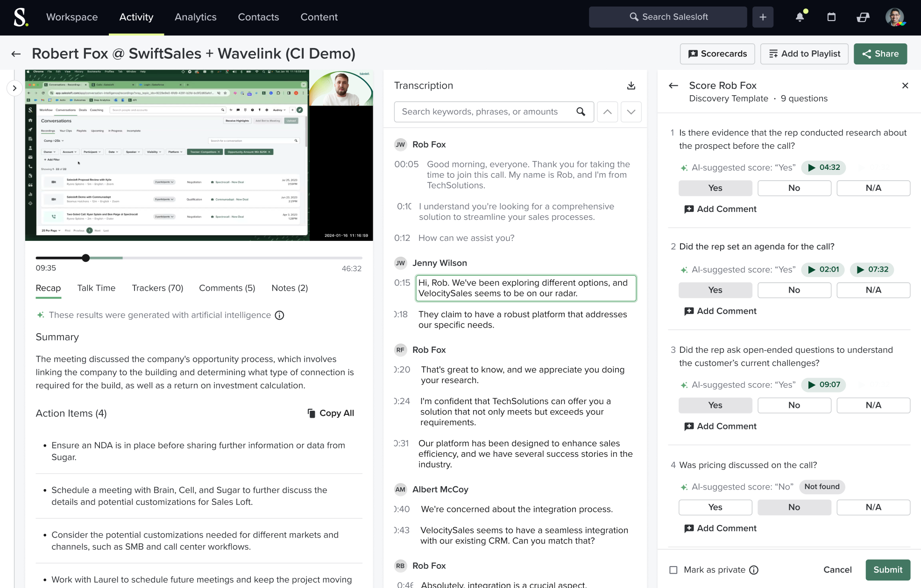Screen dimensions: 921x588
Task: Expand the left sidebar chevron
Action: 14,88
